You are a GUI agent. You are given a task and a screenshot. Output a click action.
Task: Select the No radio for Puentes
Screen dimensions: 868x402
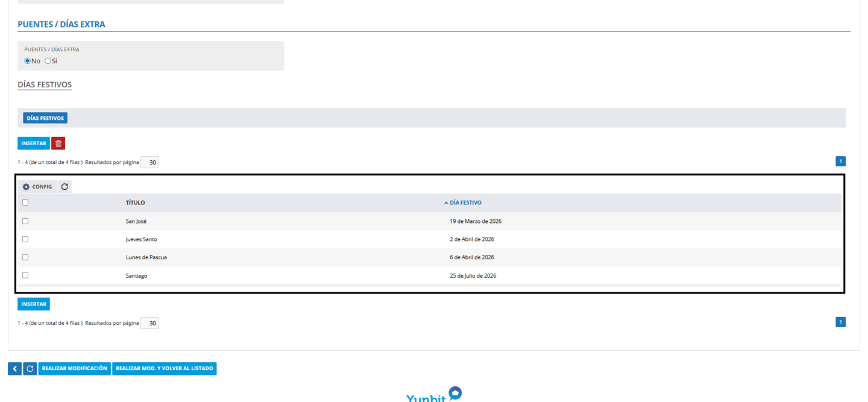pos(27,61)
